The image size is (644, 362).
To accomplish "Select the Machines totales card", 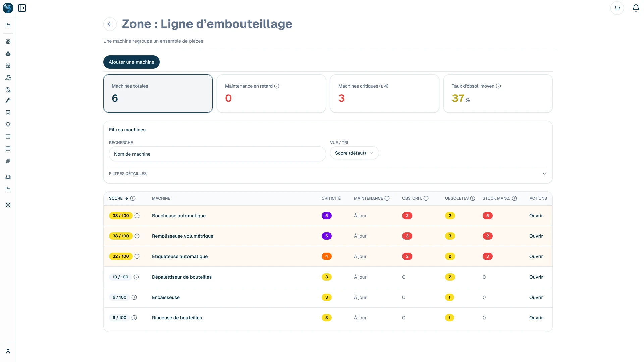I will tap(158, 94).
